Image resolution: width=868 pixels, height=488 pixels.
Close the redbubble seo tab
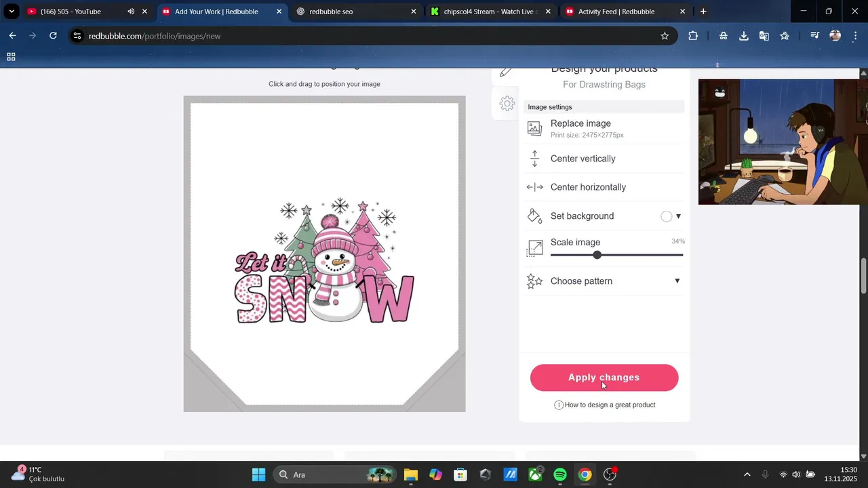click(x=414, y=12)
